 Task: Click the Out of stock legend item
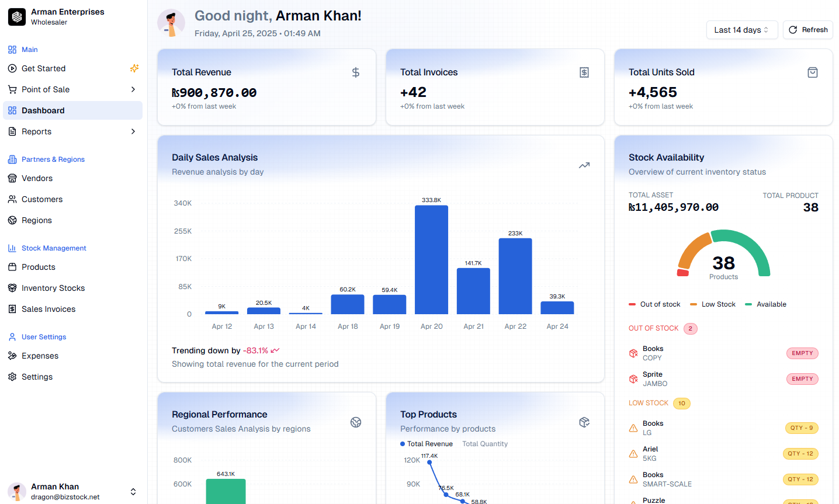click(x=654, y=304)
